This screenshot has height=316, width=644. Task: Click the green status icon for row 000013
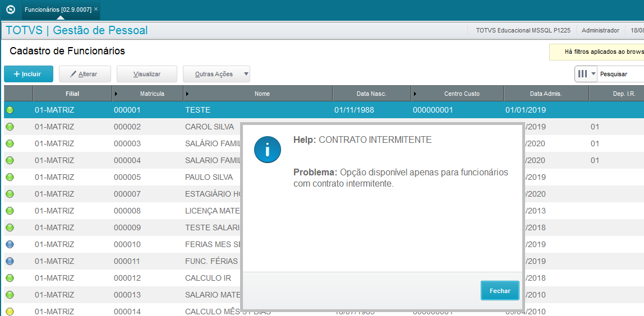pos(10,295)
